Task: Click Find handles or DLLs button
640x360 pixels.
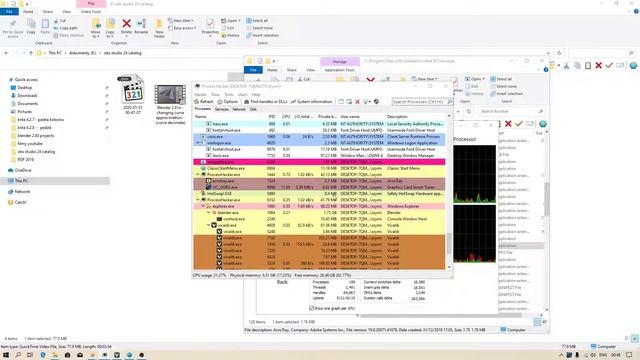Action: (x=266, y=102)
